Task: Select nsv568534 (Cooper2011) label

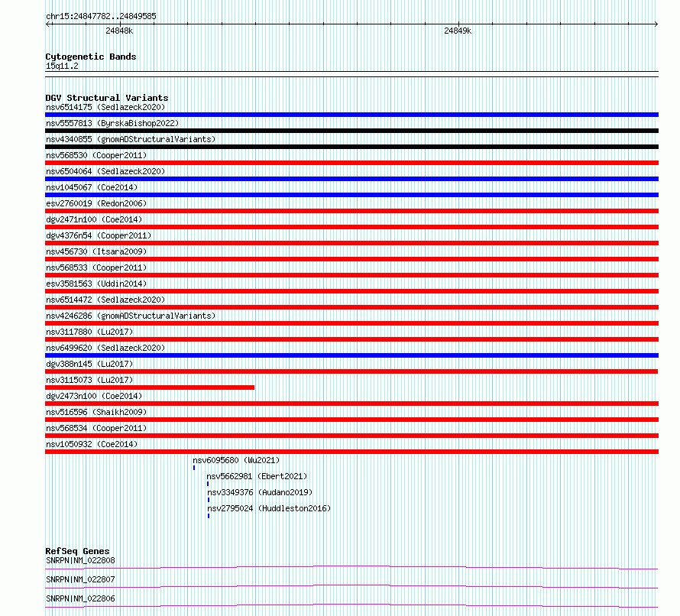Action: [x=96, y=428]
